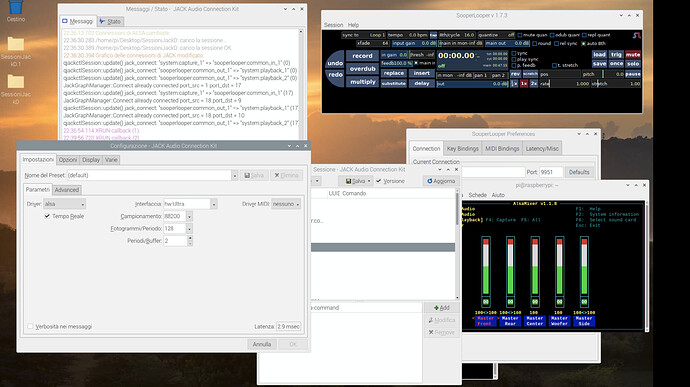Solo the loop with solo button
This screenshot has width=690, height=387.
(x=633, y=64)
